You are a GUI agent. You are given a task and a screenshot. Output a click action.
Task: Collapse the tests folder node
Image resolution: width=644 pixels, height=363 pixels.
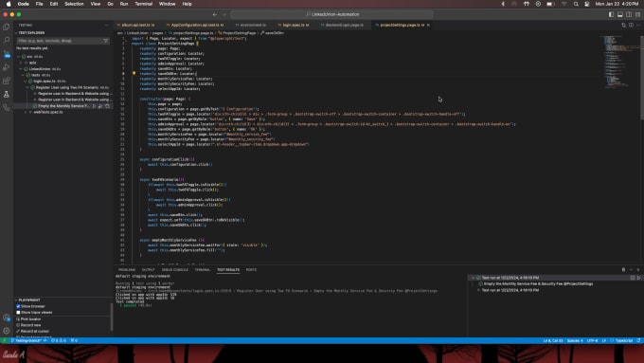(x=24, y=75)
